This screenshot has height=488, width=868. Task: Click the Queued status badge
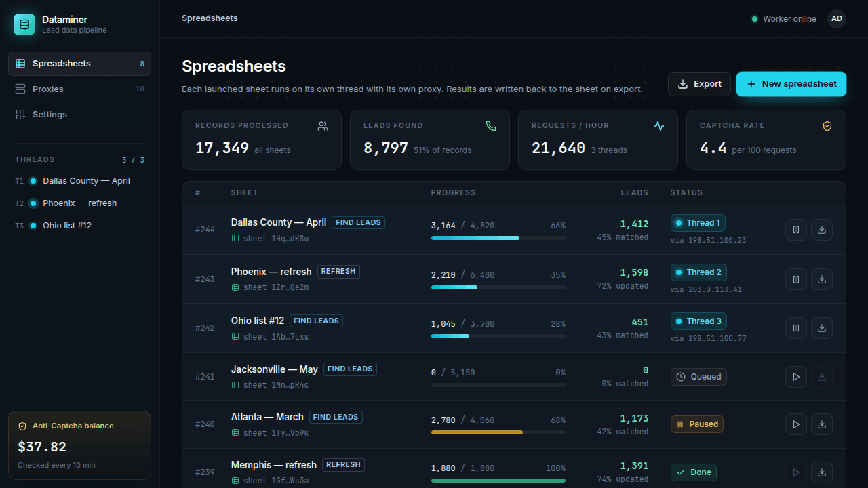[x=698, y=377]
